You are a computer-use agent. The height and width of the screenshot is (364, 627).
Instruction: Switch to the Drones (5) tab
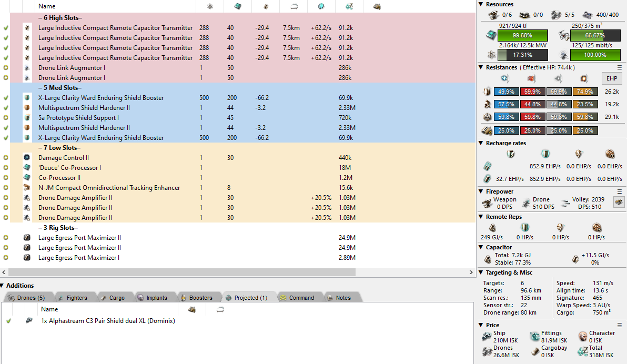pyautogui.click(x=28, y=298)
